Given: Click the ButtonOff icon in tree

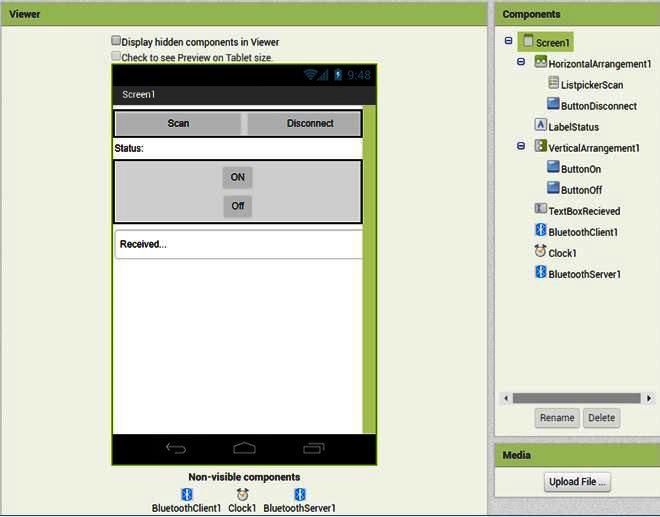Looking at the screenshot, I should (553, 188).
